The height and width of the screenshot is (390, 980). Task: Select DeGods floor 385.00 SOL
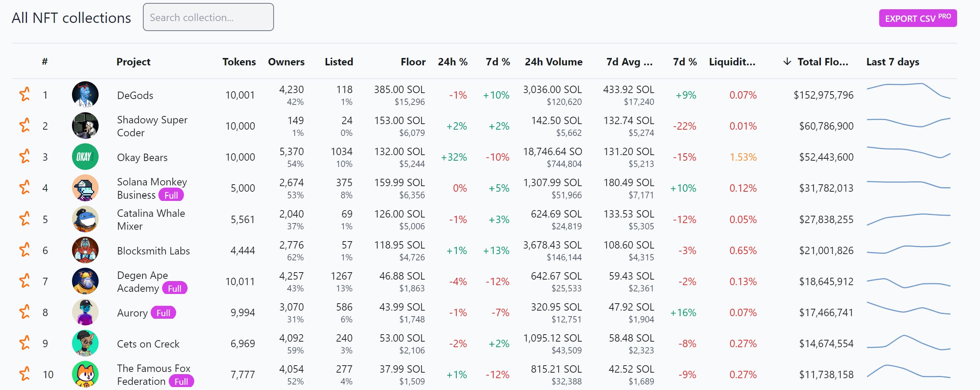pos(399,89)
